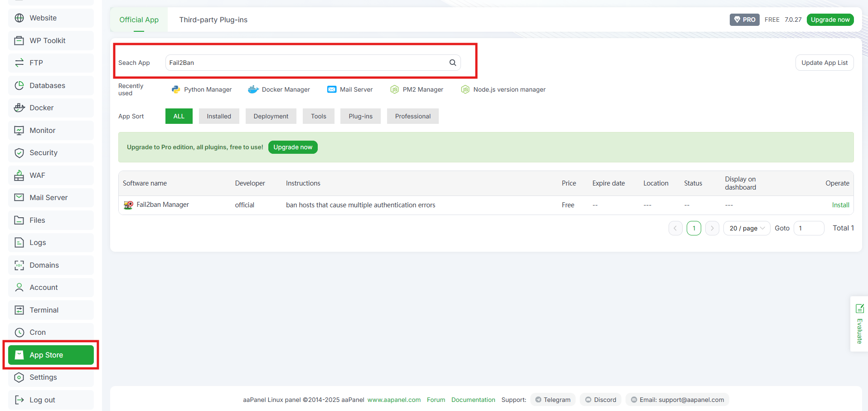868x411 pixels.
Task: Open the Domains icon in sidebar
Action: [19, 265]
